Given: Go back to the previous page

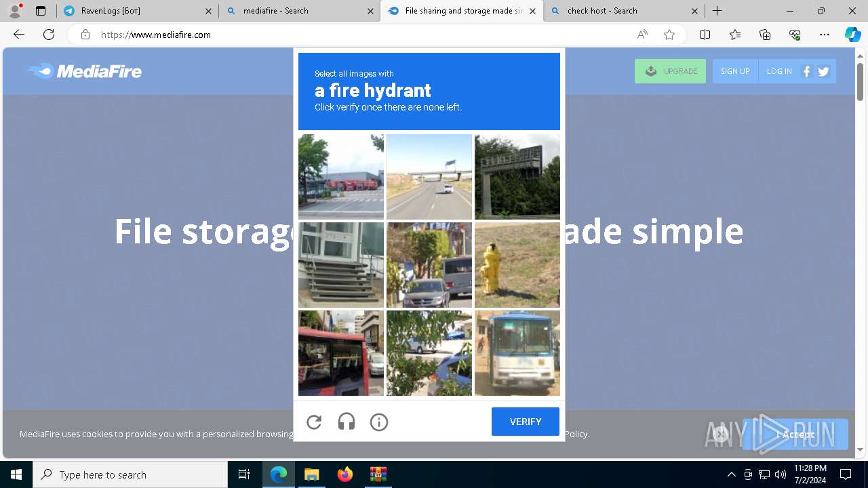Looking at the screenshot, I should point(19,35).
